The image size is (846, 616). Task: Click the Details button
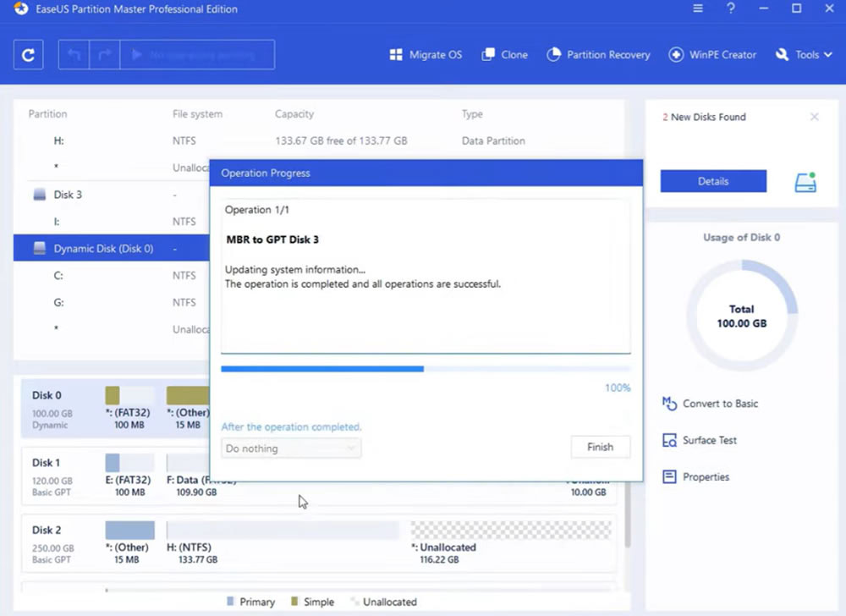(x=713, y=181)
